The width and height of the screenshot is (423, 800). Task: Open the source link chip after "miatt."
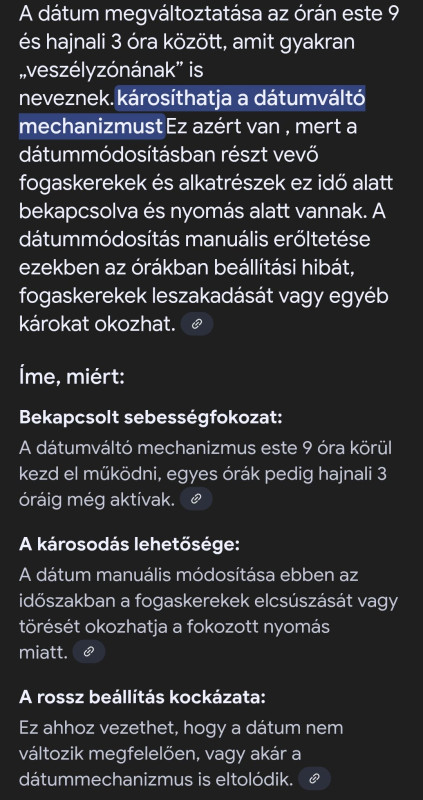[89, 652]
